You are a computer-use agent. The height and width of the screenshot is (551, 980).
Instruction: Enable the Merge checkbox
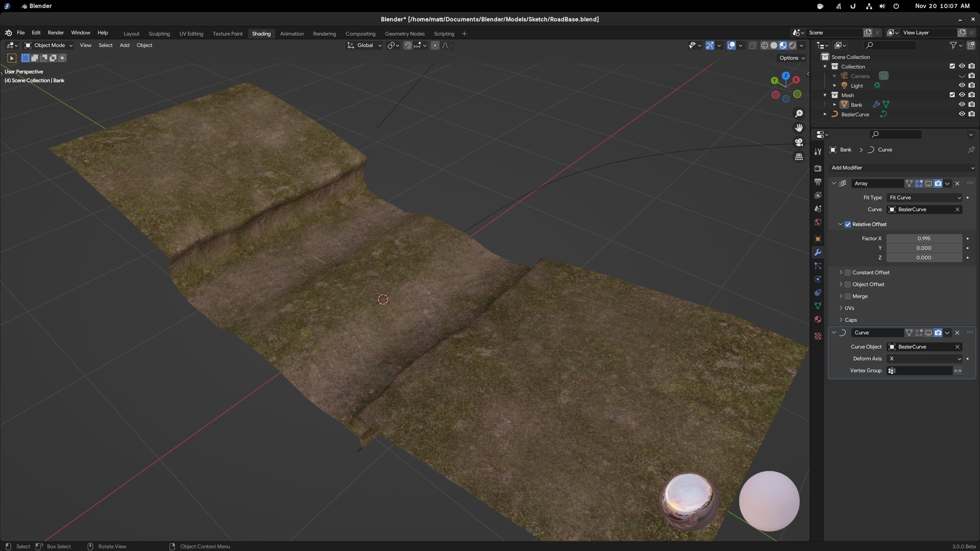click(848, 296)
